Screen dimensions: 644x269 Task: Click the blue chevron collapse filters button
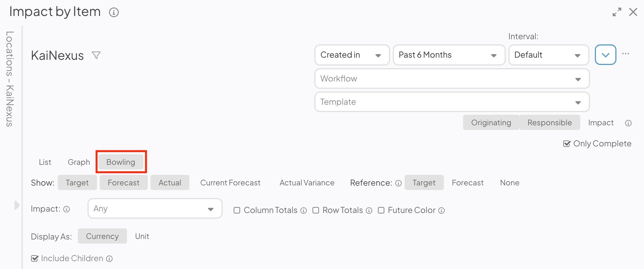(x=605, y=55)
